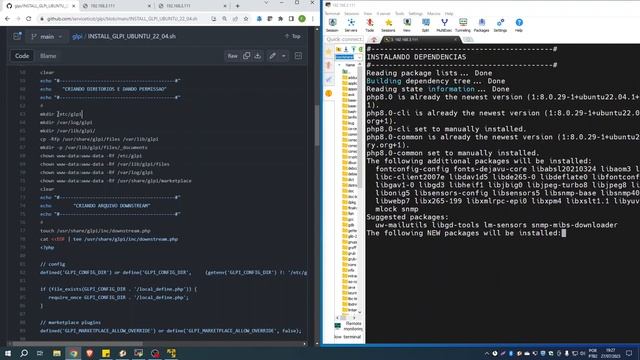The width and height of the screenshot is (640, 360).
Task: Focus the Chrome address bar URL
Action: 122,19
